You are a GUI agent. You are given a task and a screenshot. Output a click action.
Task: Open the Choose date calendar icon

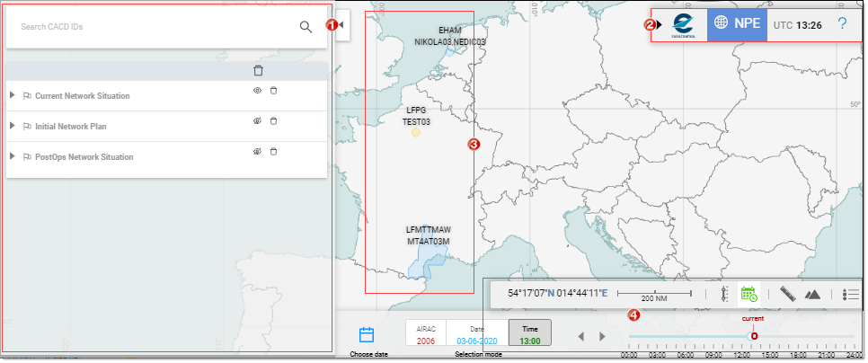[367, 335]
